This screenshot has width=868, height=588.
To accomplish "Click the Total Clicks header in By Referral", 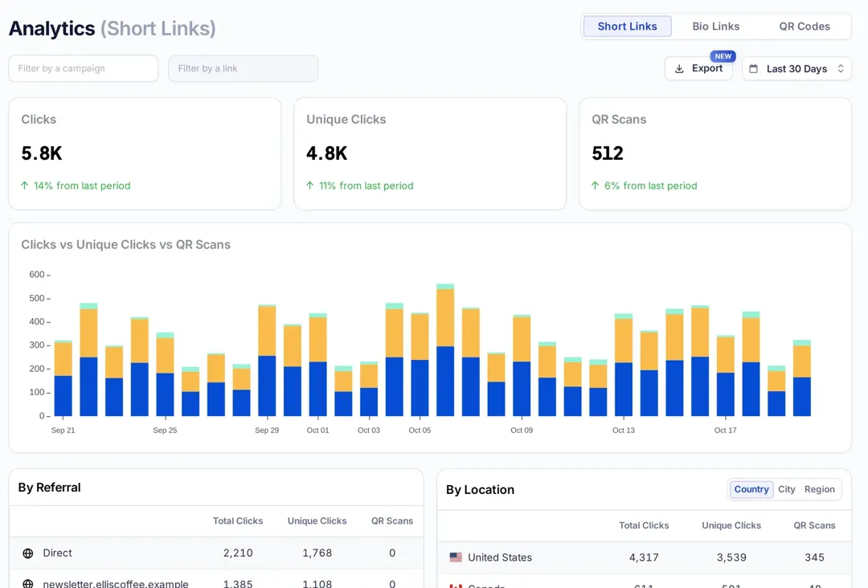I will [x=238, y=521].
